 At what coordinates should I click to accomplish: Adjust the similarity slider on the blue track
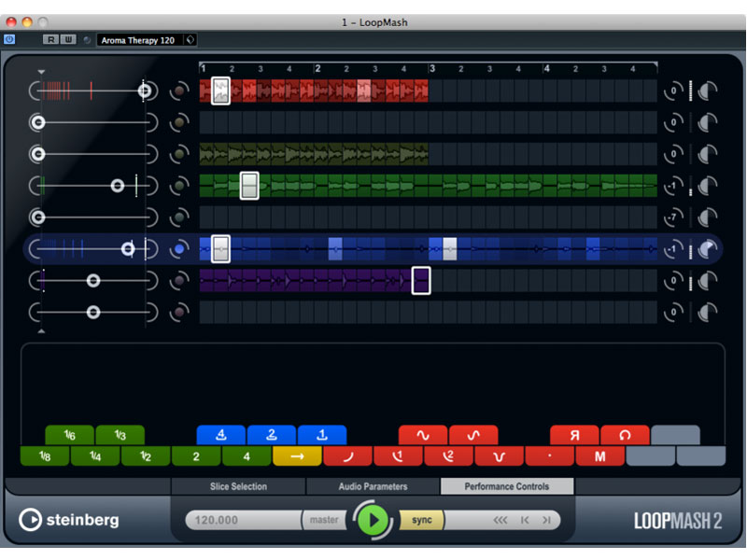tap(127, 248)
